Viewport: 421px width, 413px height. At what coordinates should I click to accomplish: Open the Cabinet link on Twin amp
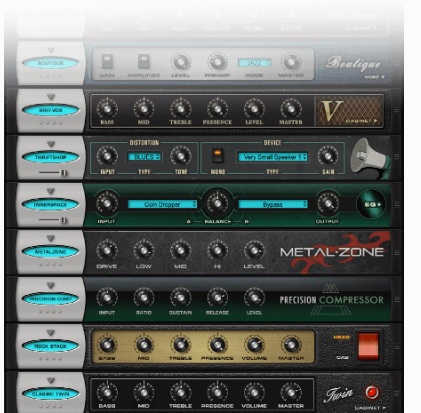370,408
